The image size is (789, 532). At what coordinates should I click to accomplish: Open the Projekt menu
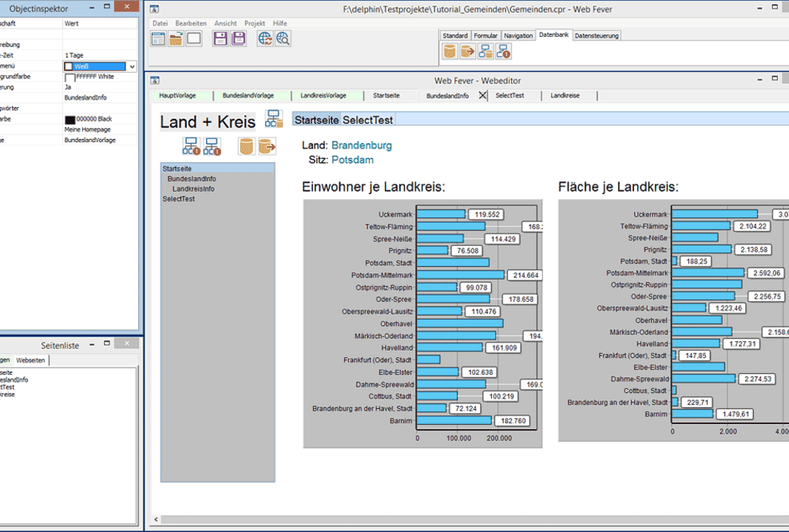254,23
